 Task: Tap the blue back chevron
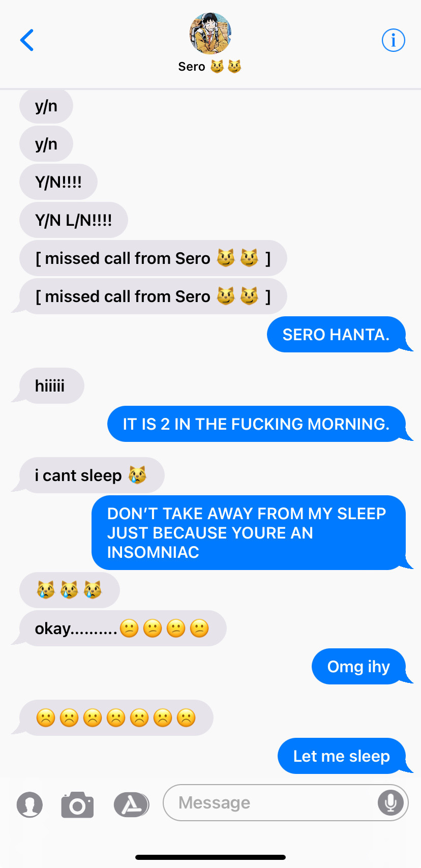click(x=27, y=40)
